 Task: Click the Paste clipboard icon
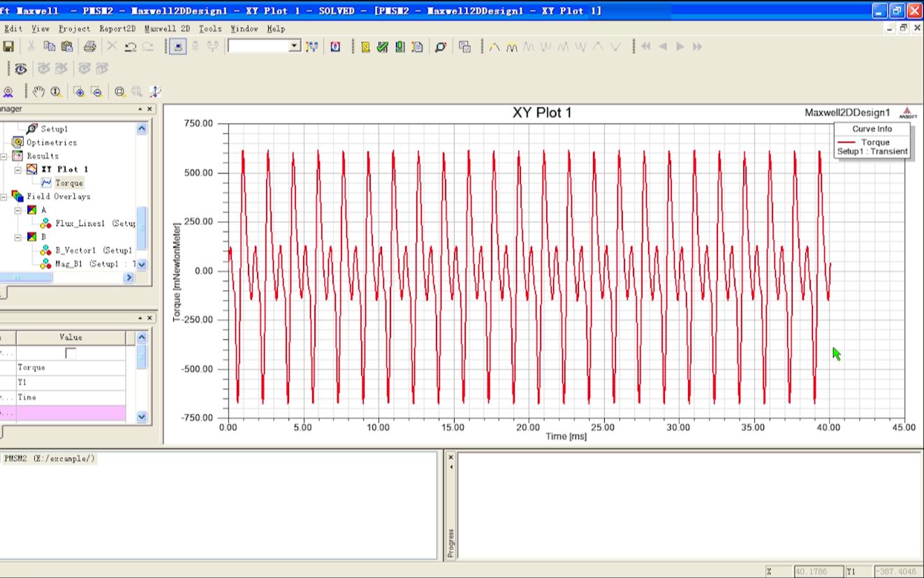tap(67, 47)
